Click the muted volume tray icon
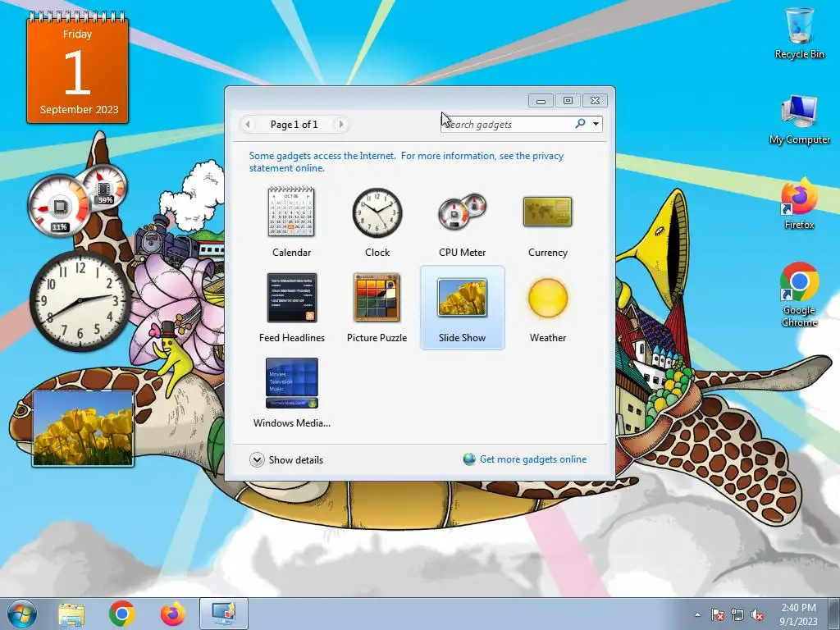The height and width of the screenshot is (630, 840). tap(757, 614)
